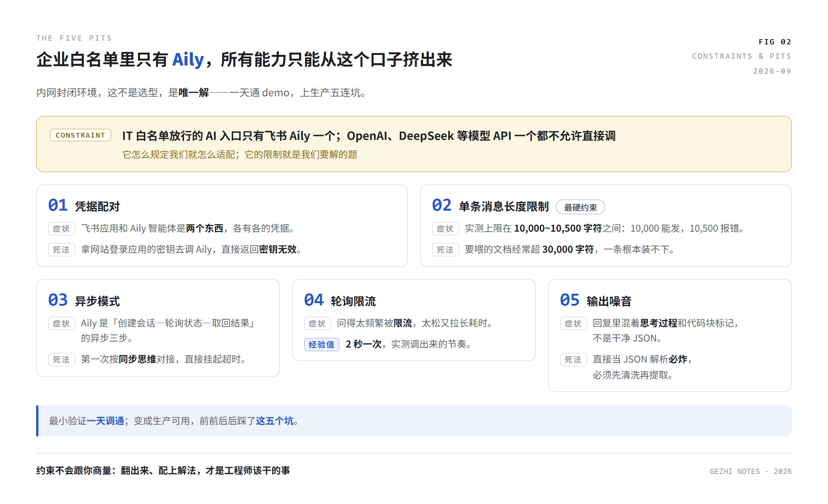Click the 症状 tag in 凭据配对 card
The image size is (828, 504).
61,228
